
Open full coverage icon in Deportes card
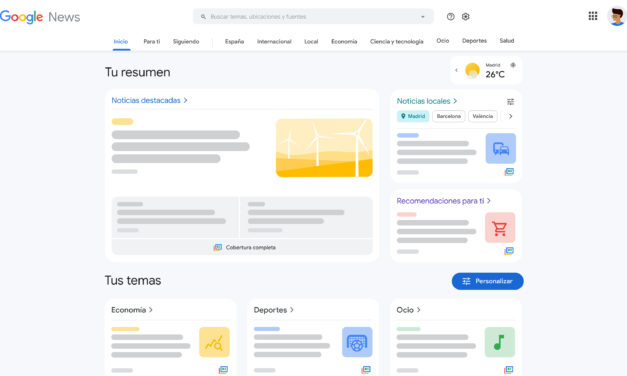[366, 370]
